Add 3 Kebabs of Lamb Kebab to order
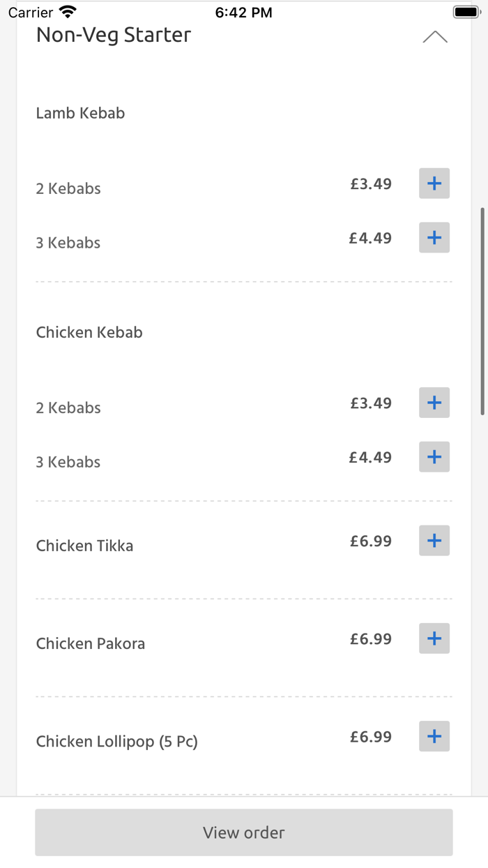The image size is (488, 868). 434,237
